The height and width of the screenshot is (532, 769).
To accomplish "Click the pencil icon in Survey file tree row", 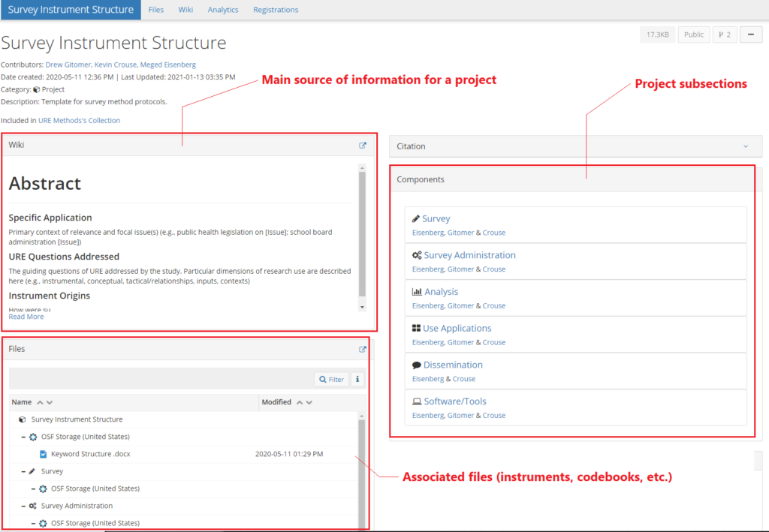I will [32, 471].
